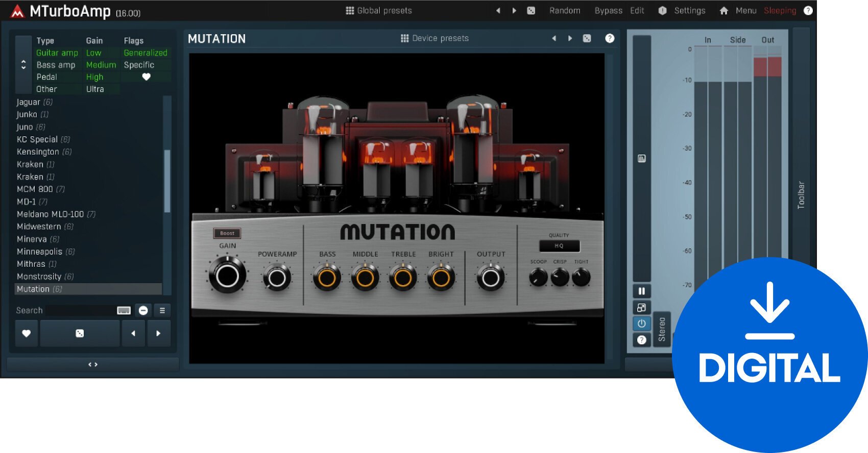
Task: Open global help question mark icon
Action: click(x=808, y=11)
